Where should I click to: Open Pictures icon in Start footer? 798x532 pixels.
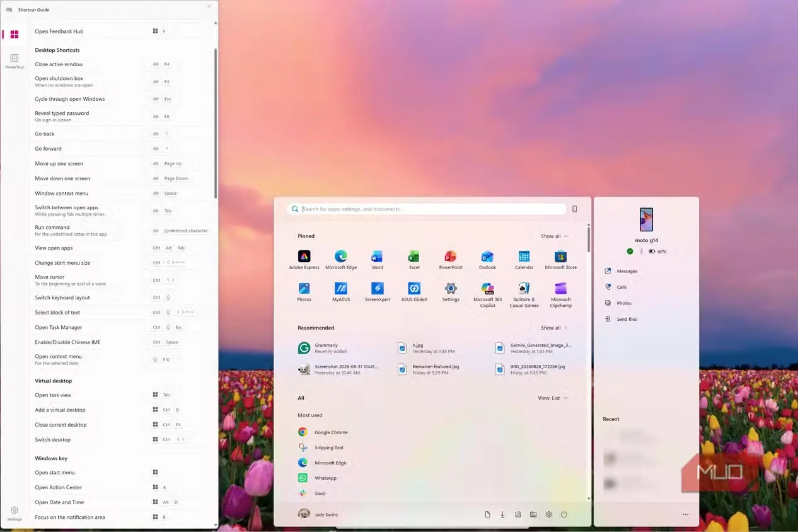tap(518, 514)
